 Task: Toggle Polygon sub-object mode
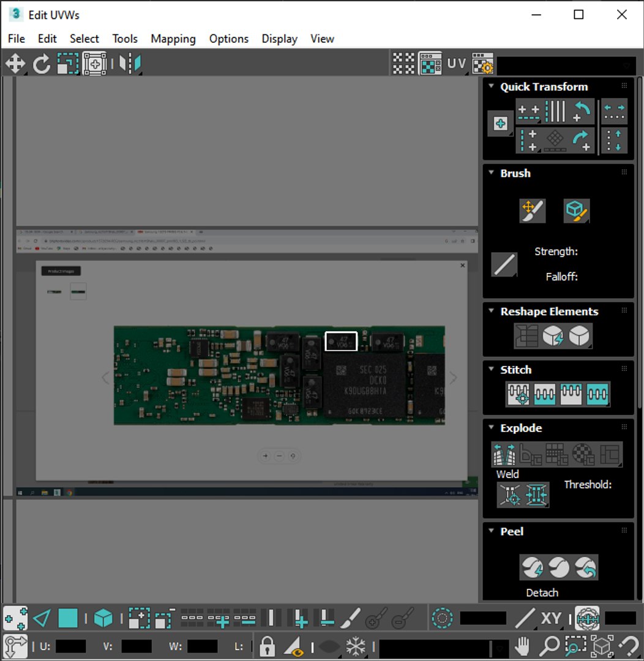(68, 618)
